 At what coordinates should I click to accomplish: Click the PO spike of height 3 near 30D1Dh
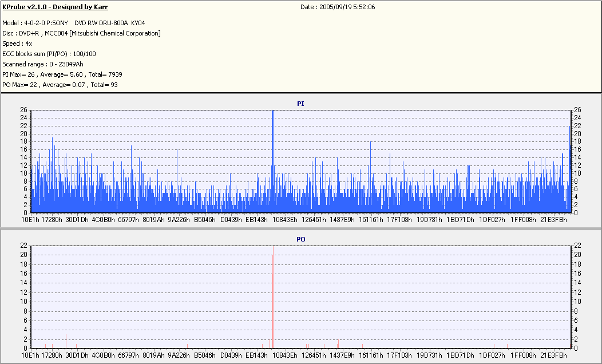coord(66,341)
